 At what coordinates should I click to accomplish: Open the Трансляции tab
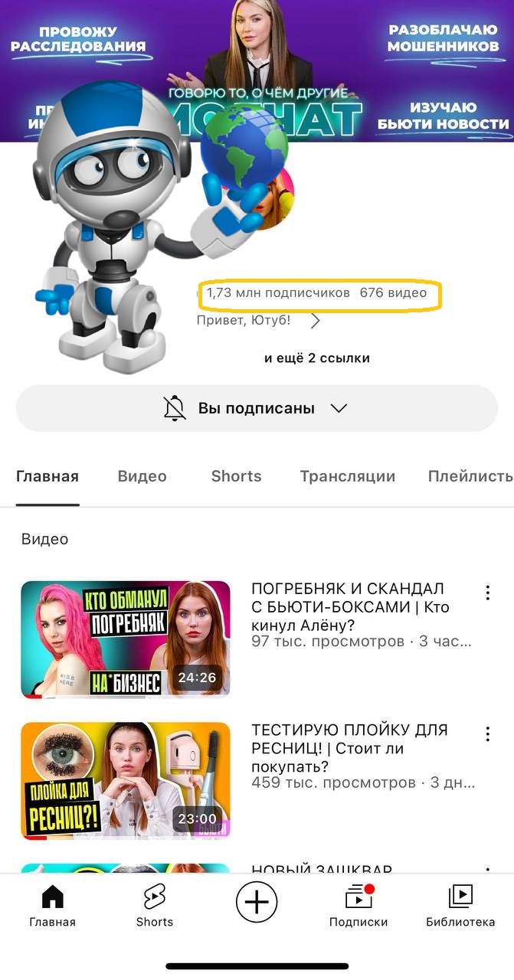pos(348,476)
